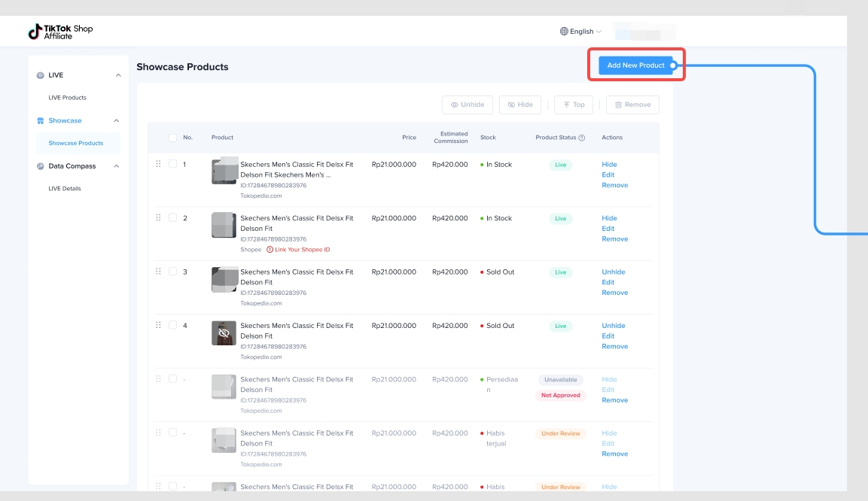
Task: Collapse the LIVE sidebar section
Action: click(x=118, y=75)
